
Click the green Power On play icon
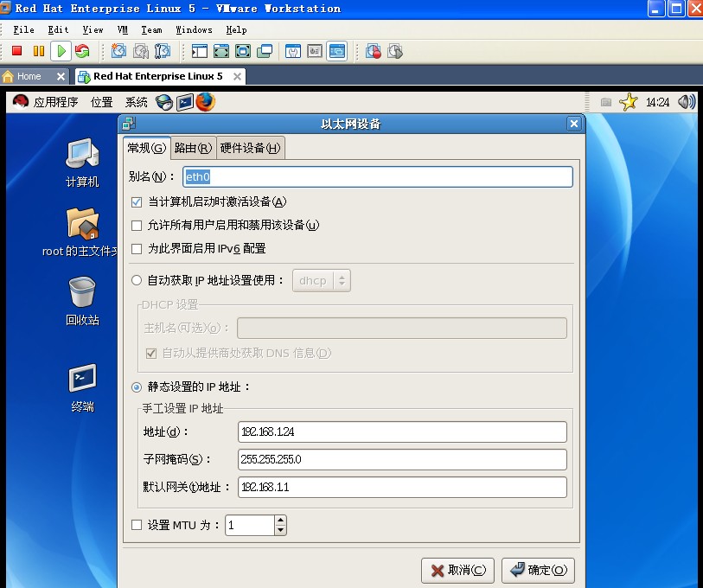click(61, 51)
